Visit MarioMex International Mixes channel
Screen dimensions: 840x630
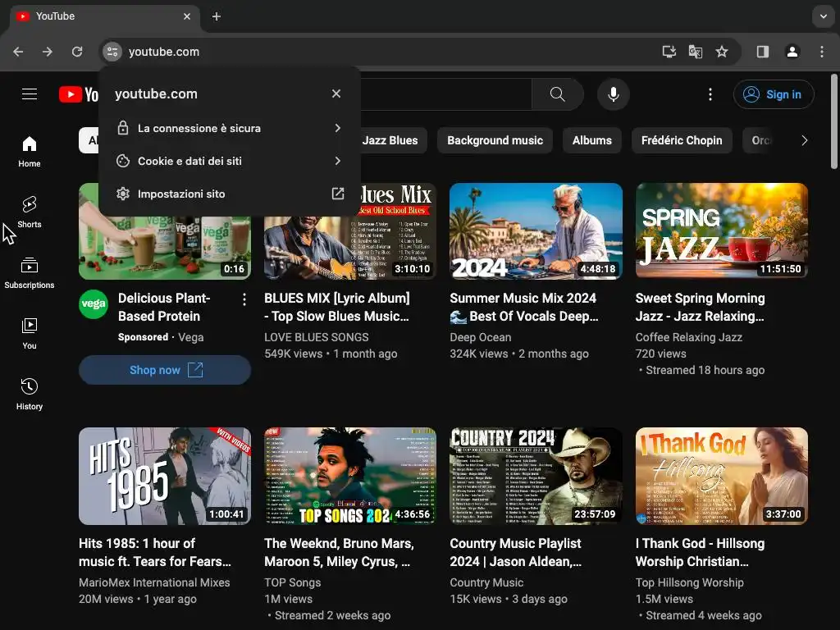[x=154, y=582]
